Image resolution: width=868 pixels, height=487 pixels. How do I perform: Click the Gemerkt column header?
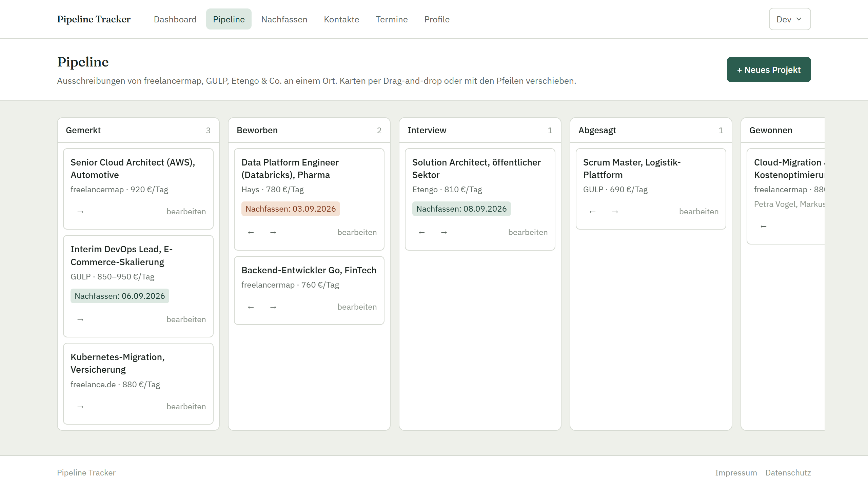click(138, 130)
